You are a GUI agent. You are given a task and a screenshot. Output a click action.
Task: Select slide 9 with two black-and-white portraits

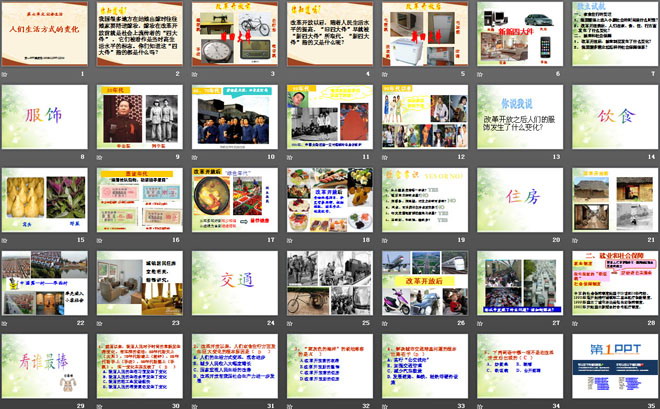pos(140,117)
